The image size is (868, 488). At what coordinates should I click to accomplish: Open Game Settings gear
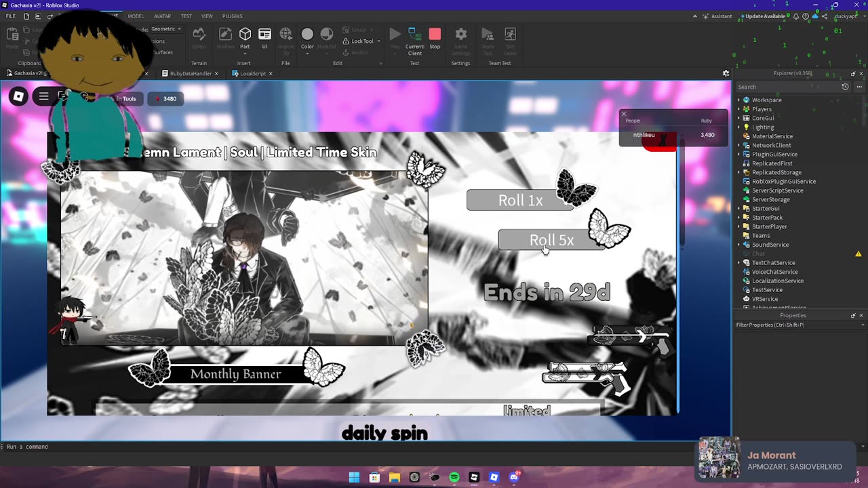point(460,41)
